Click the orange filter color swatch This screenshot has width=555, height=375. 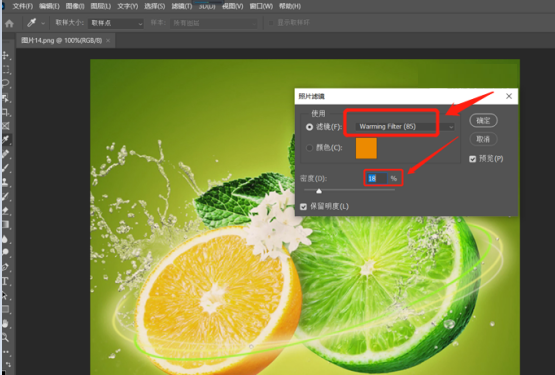366,148
